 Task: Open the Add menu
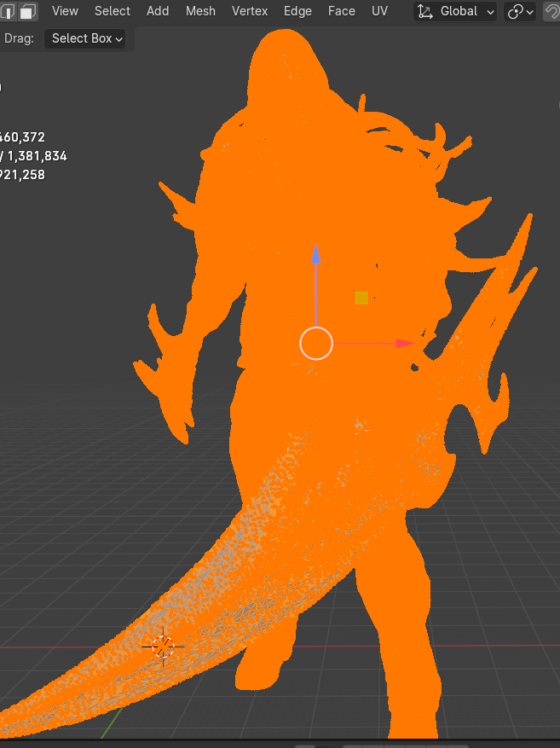(x=158, y=11)
